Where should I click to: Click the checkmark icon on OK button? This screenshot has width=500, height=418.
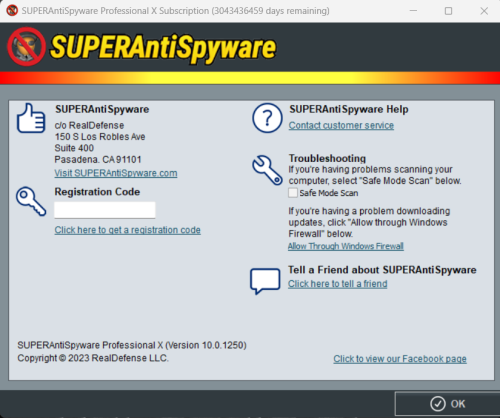[x=438, y=404]
